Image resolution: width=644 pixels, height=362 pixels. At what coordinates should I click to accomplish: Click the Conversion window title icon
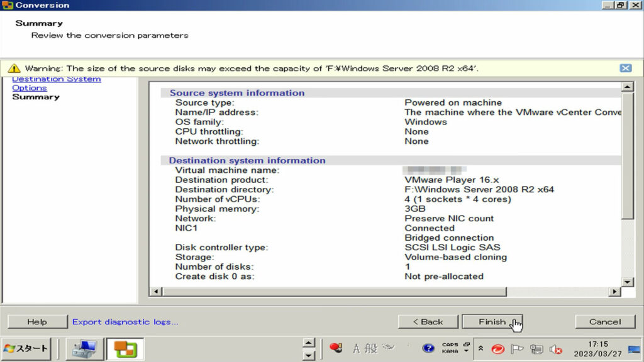(x=8, y=5)
